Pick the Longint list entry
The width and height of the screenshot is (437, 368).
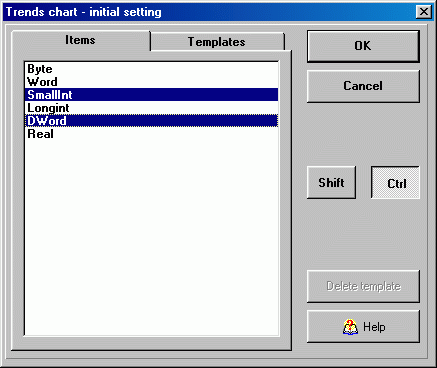[151, 108]
